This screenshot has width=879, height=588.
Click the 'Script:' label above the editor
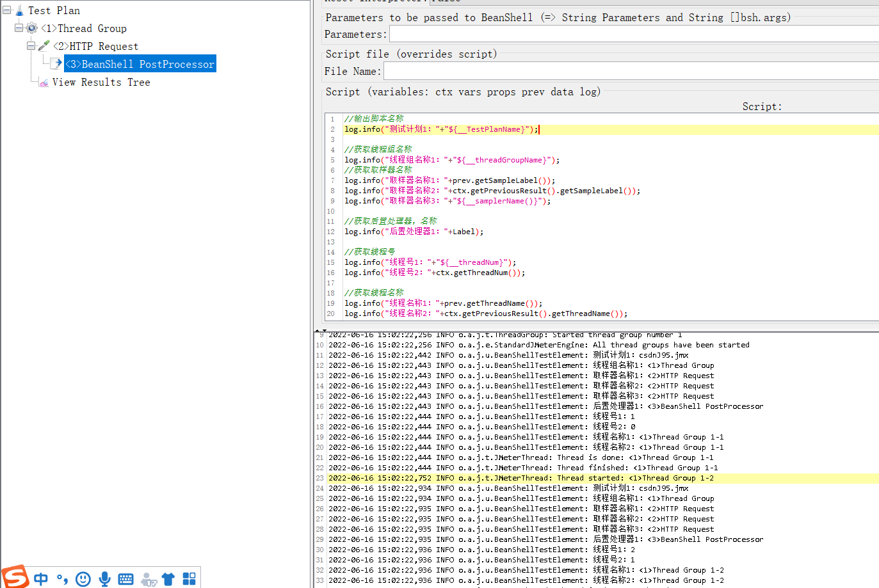[x=762, y=107]
